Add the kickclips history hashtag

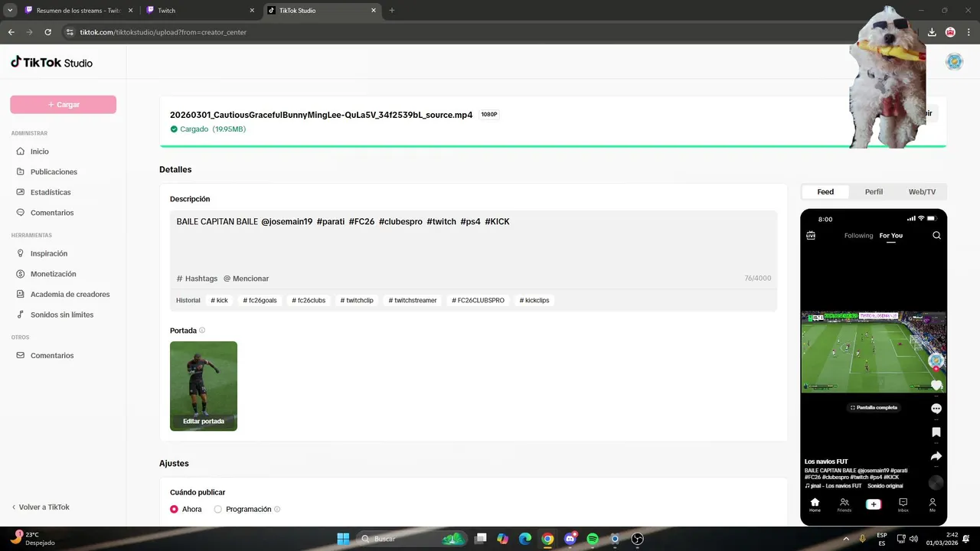(534, 301)
